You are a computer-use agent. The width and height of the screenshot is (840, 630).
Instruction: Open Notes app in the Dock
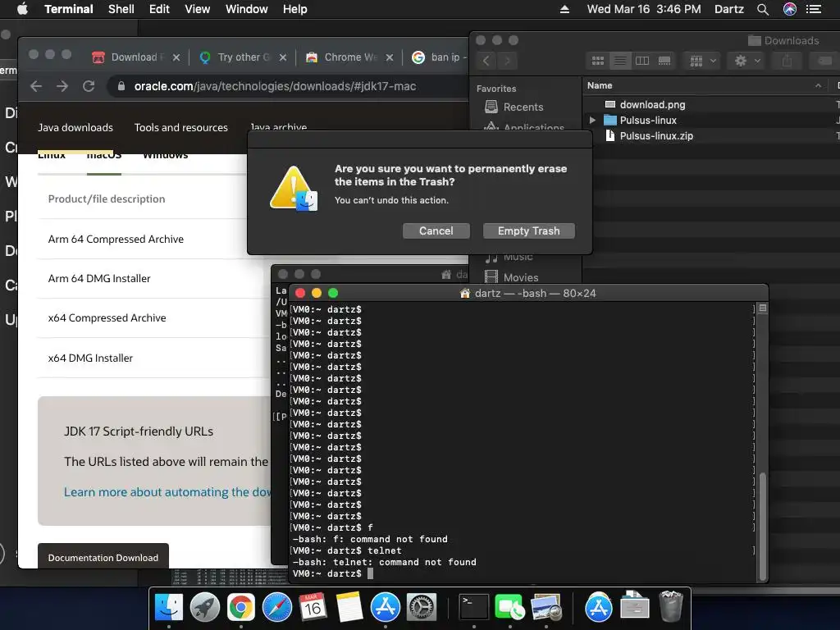(349, 608)
